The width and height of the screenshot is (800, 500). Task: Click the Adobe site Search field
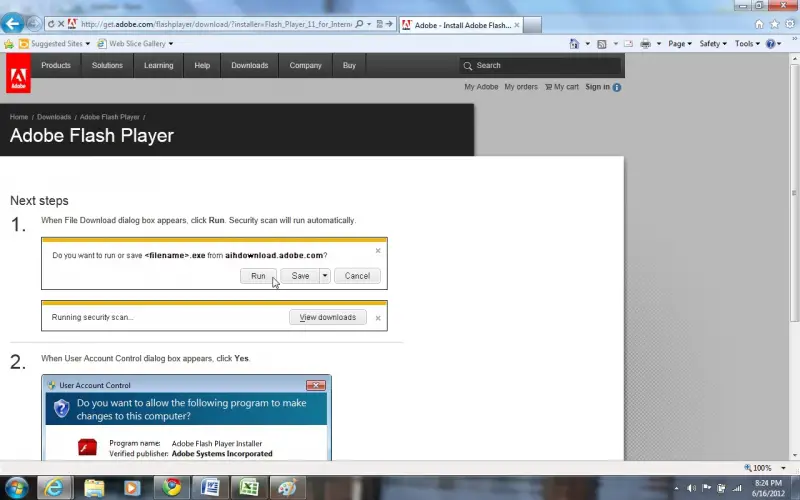(x=541, y=65)
